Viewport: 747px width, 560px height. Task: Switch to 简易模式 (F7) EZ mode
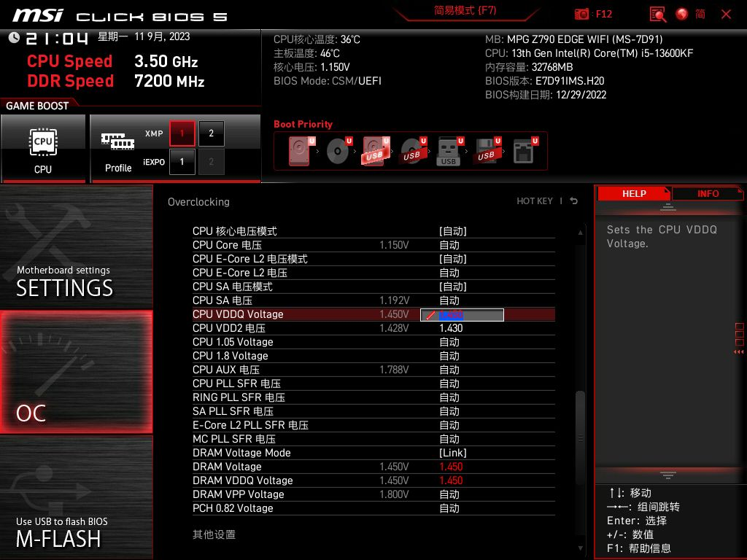coord(465,10)
